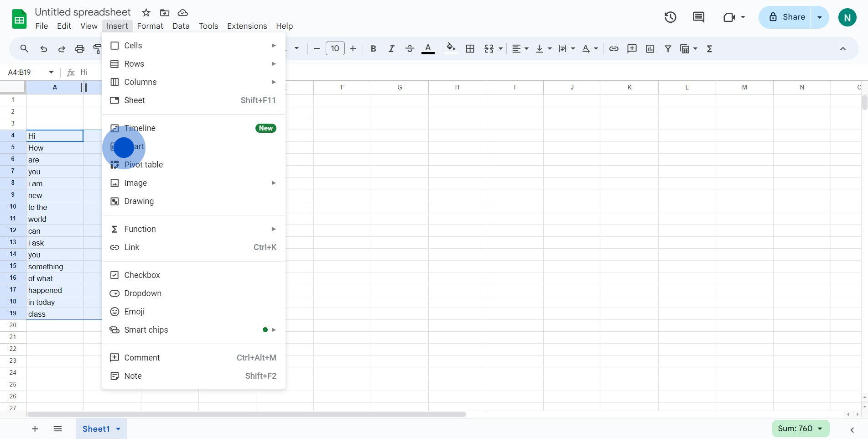868x439 pixels.
Task: Open the comments panel icon
Action: (x=698, y=17)
